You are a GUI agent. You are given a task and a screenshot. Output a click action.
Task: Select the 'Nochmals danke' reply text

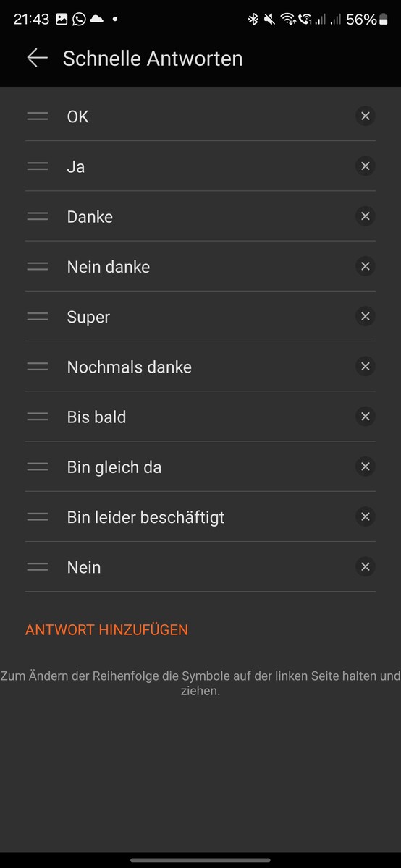[130, 367]
